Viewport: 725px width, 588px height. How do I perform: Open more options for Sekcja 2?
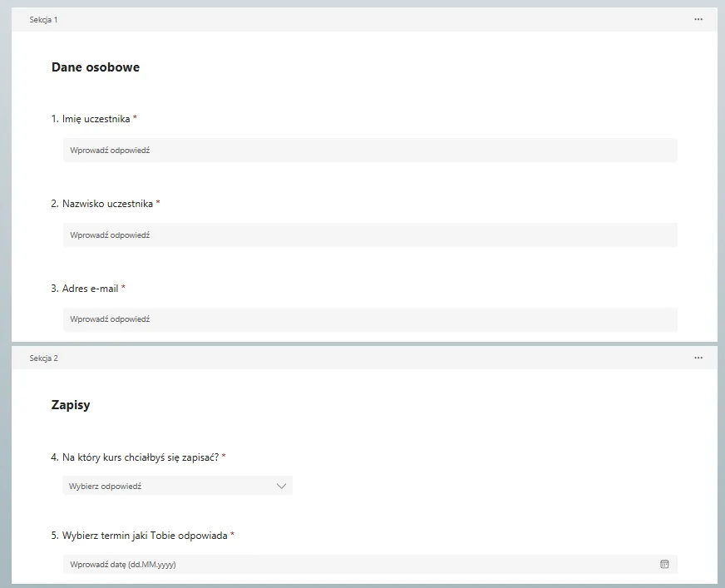pyautogui.click(x=698, y=358)
